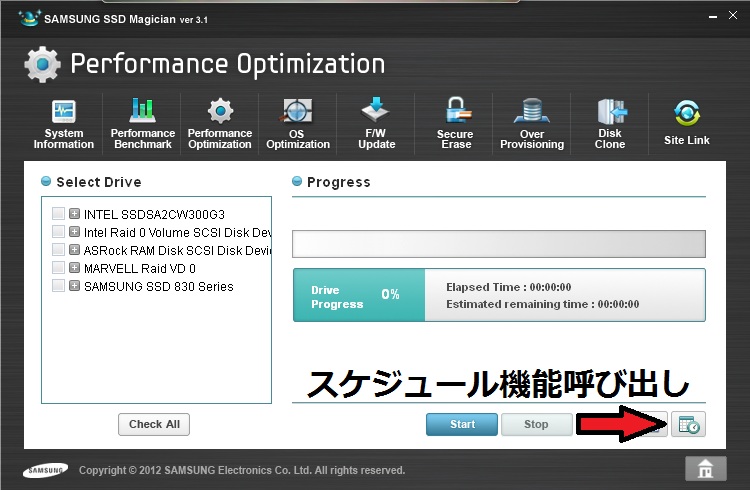The width and height of the screenshot is (750, 490).
Task: Expand the ASRock RAM Disk node
Action: tap(74, 249)
